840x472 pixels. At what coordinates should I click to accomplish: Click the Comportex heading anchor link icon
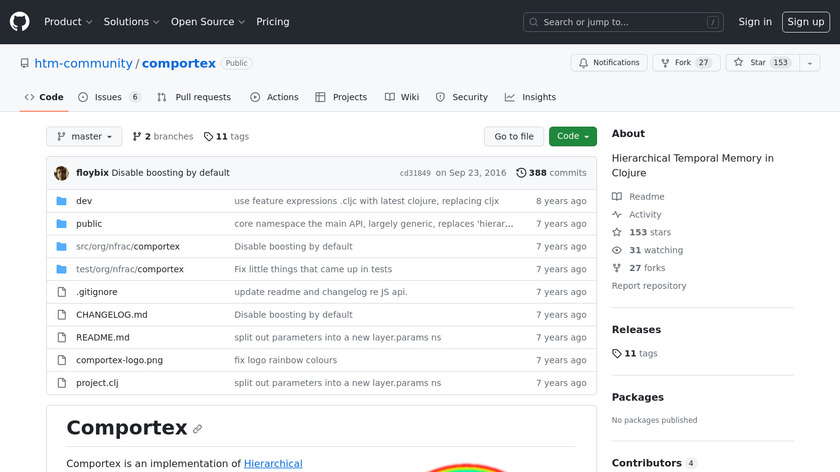pos(198,429)
